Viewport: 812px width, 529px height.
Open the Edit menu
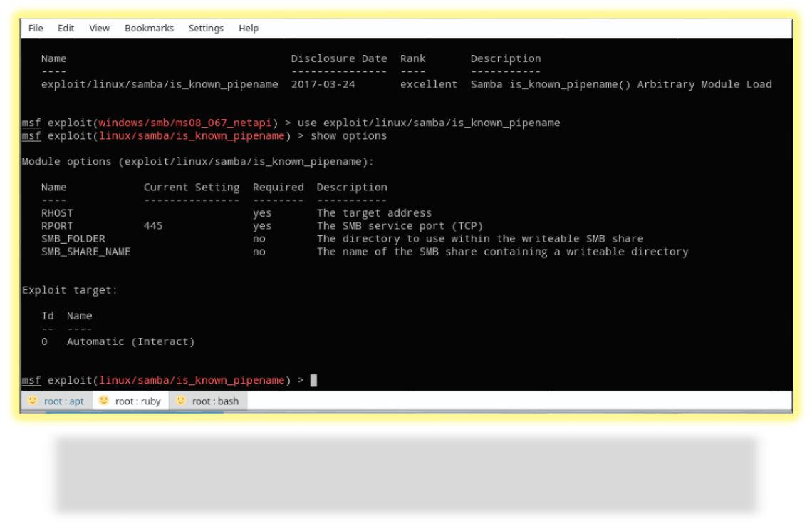66,28
